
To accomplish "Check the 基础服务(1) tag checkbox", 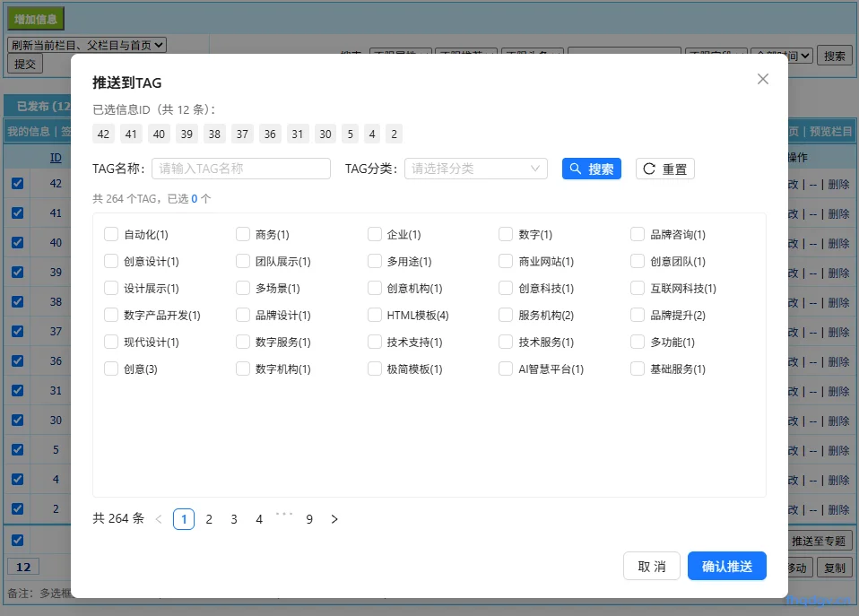I will [638, 369].
